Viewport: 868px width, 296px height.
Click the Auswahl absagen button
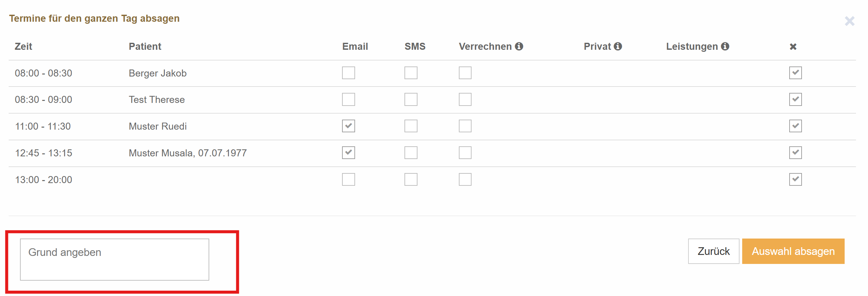point(793,251)
